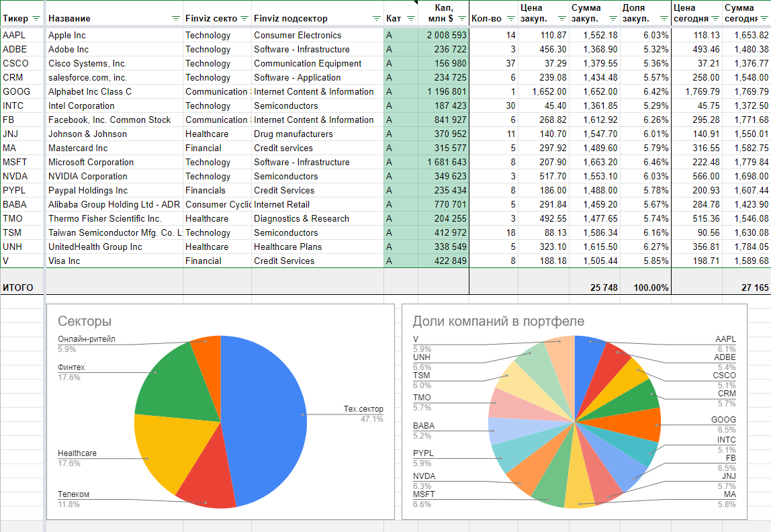771x532 pixels.
Task: Select the Paypal Holdings Inc cell
Action: click(114, 190)
